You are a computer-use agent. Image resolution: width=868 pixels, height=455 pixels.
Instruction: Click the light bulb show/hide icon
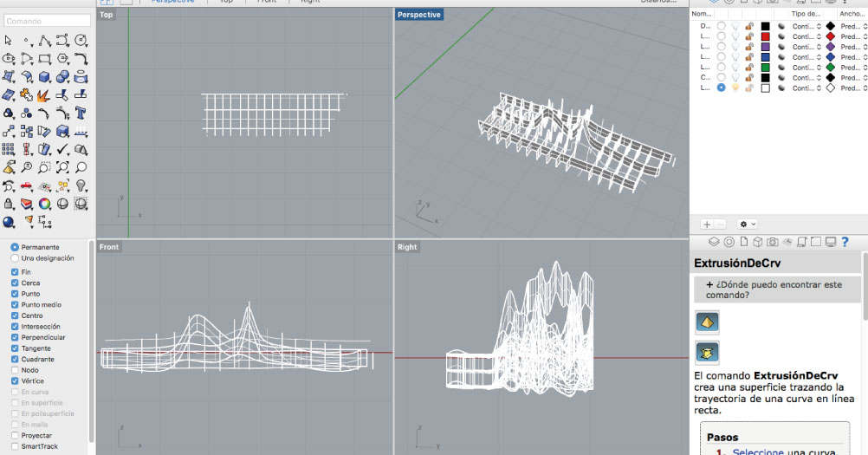point(81,186)
